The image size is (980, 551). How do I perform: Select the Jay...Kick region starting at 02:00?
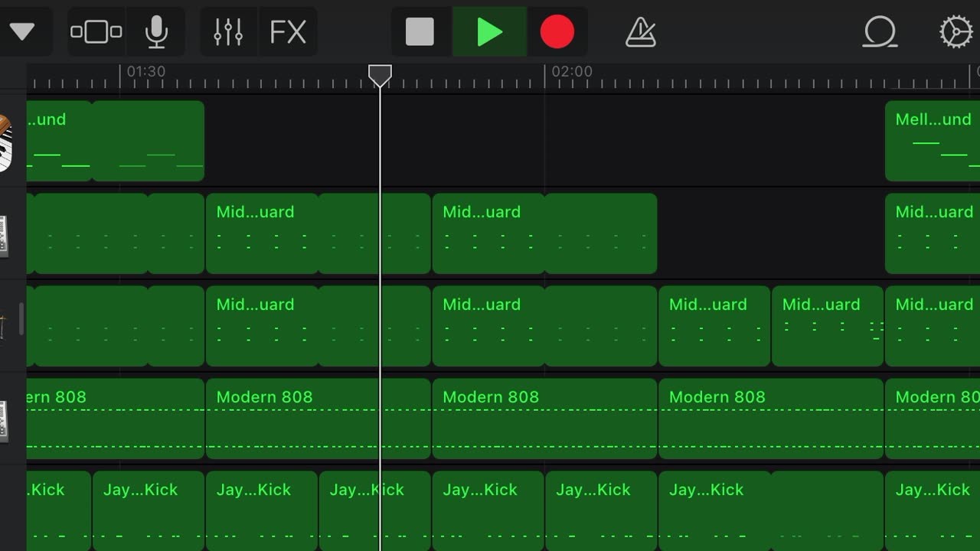[x=601, y=510]
